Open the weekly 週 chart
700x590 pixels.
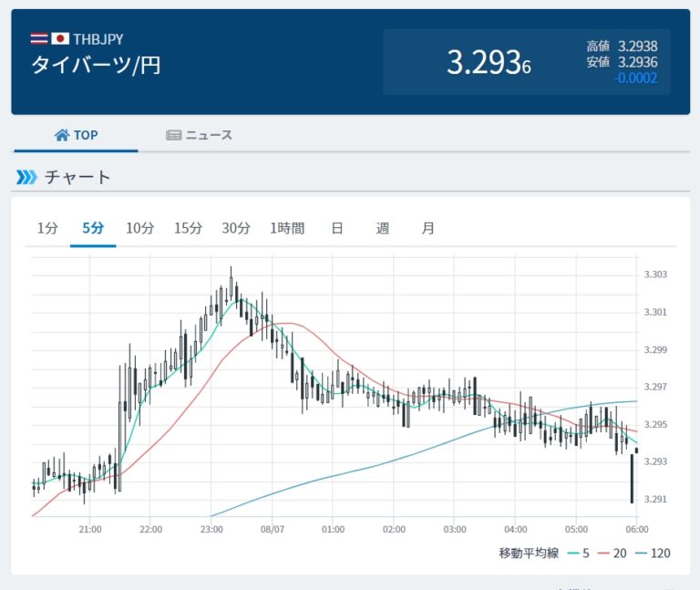[x=383, y=228]
